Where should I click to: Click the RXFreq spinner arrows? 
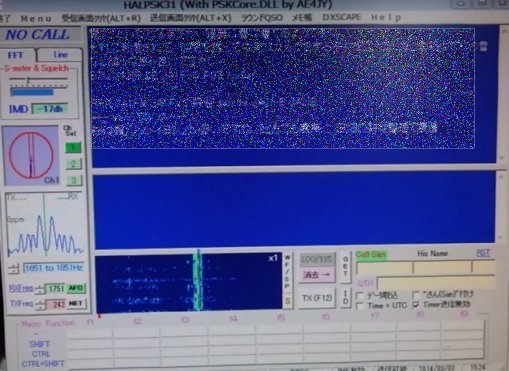(40, 289)
